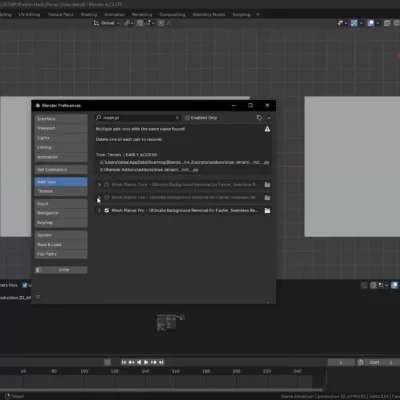Open folder for Mesh Planes Lite add-on
The width and height of the screenshot is (400, 400).
point(267,197)
